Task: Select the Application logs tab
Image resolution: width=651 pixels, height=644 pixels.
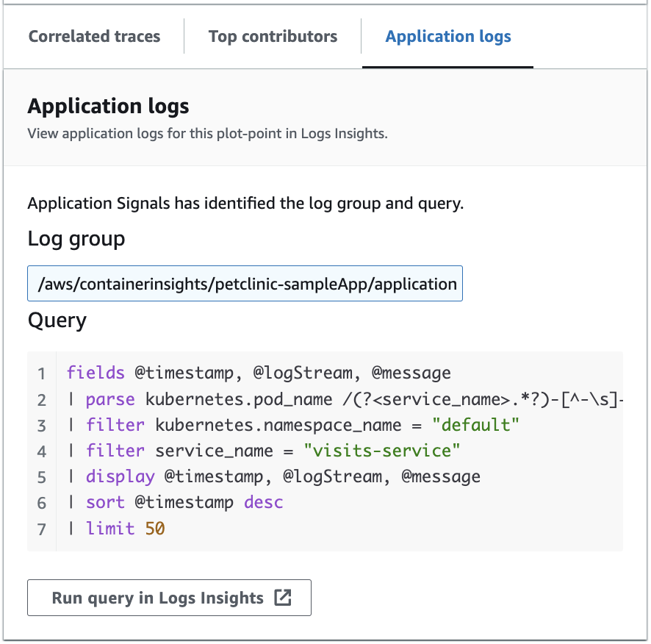Action: [447, 36]
